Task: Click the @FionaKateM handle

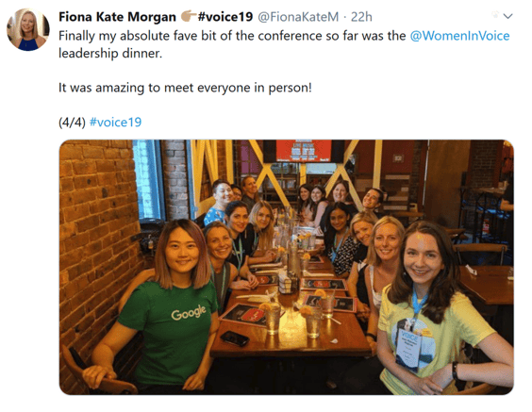Action: (x=298, y=17)
